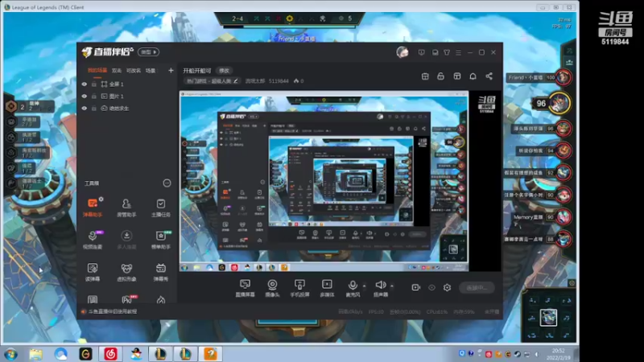This screenshot has width=644, height=362.
Task: Expand microphone options arrow
Action: (x=365, y=286)
